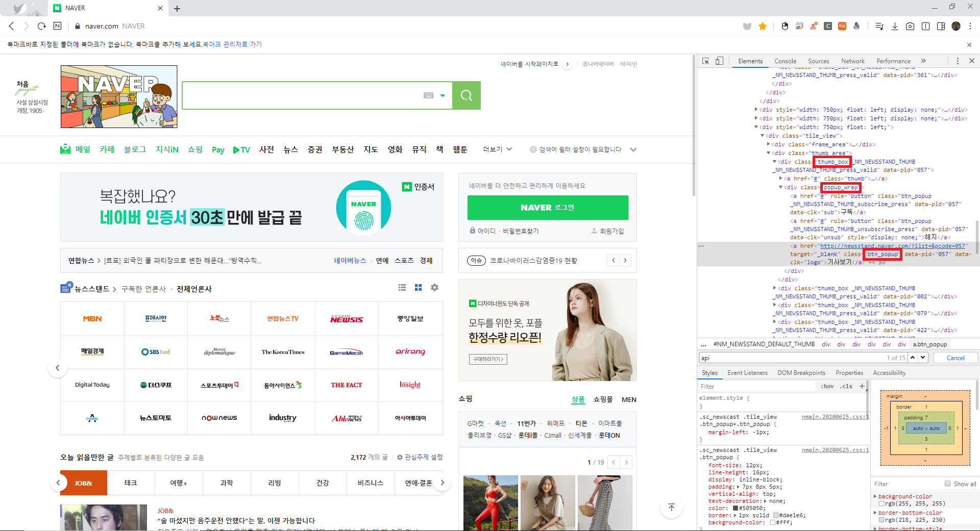The image size is (980, 531).
Task: Toggle the device toolbar in DevTools
Action: pyautogui.click(x=719, y=61)
